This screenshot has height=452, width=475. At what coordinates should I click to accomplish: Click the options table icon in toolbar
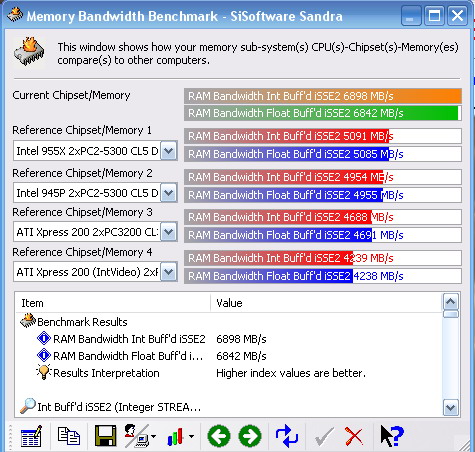pos(31,436)
